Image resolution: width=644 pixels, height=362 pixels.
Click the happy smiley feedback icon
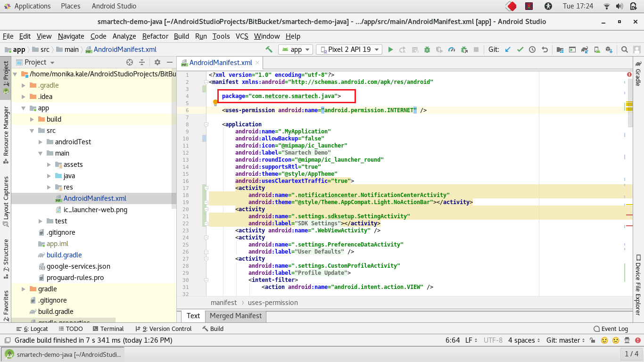click(x=604, y=340)
